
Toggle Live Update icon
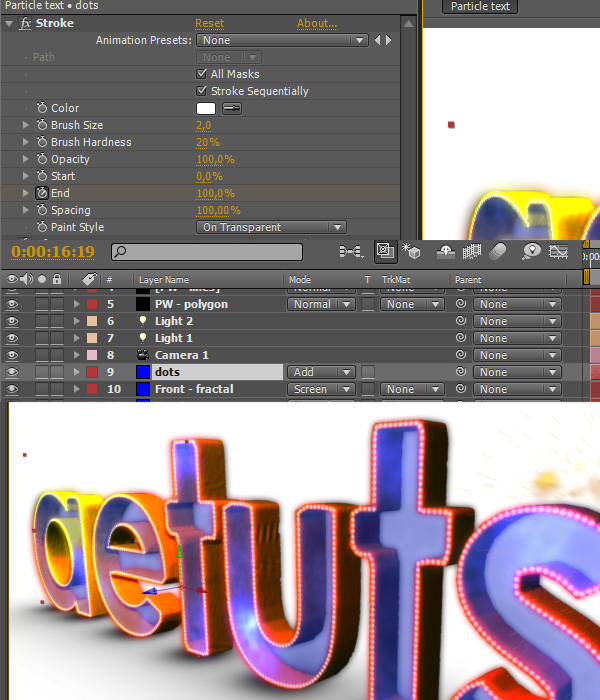tap(385, 251)
